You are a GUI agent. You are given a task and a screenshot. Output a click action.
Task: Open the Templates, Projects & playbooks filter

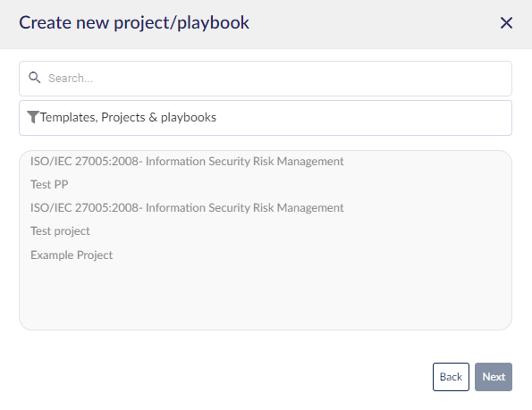coord(266,118)
